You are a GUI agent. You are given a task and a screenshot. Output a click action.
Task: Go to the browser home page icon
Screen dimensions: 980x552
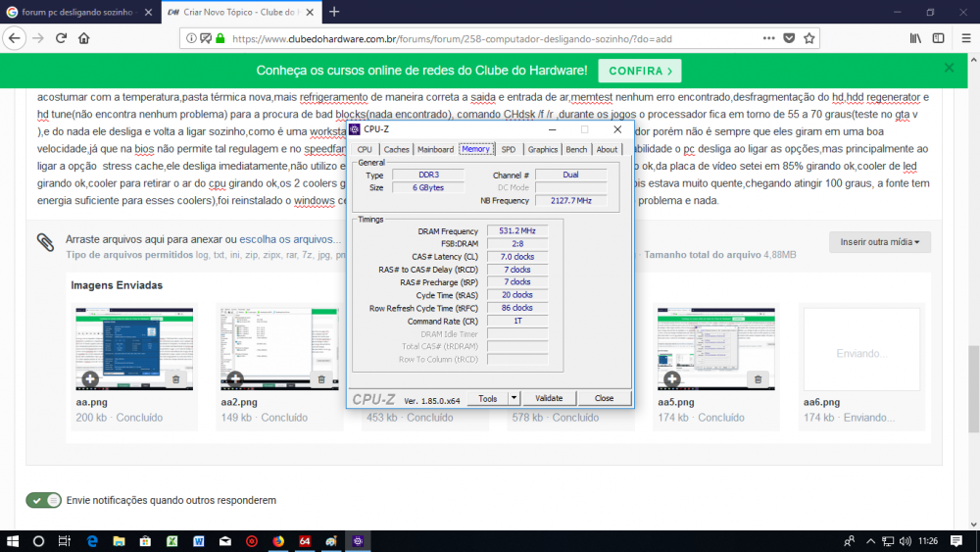(x=84, y=38)
